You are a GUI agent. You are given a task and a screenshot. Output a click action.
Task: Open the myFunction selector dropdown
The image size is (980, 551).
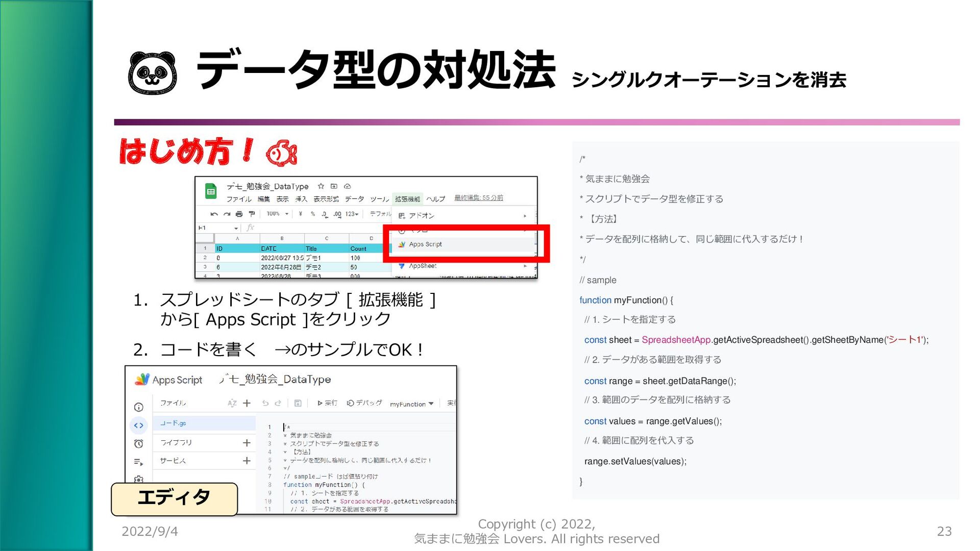(x=411, y=404)
